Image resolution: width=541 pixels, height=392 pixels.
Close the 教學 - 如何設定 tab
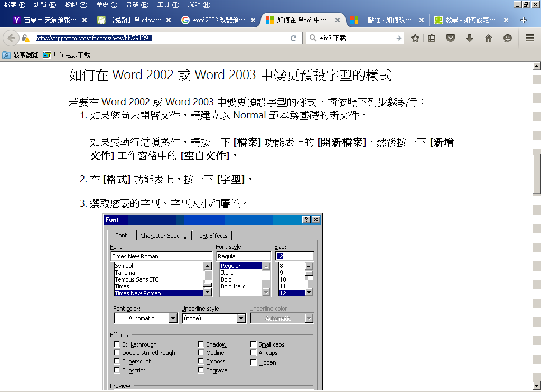coord(506,20)
